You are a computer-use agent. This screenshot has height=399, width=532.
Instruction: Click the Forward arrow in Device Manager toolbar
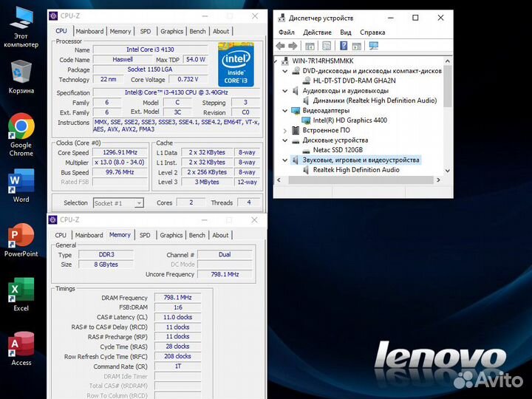point(293,46)
